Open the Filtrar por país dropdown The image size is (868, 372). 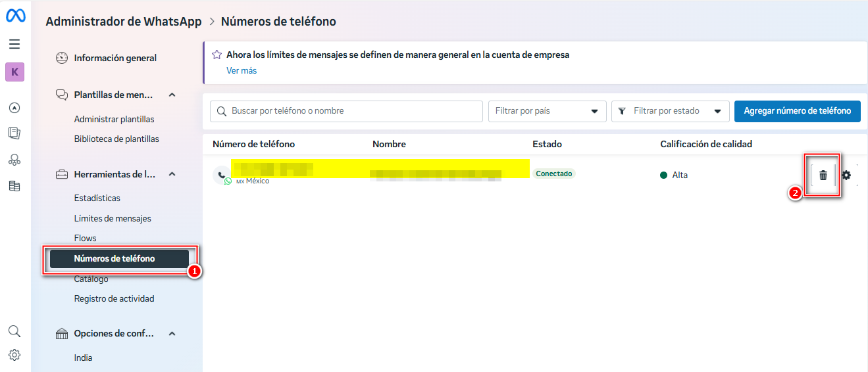click(x=547, y=111)
